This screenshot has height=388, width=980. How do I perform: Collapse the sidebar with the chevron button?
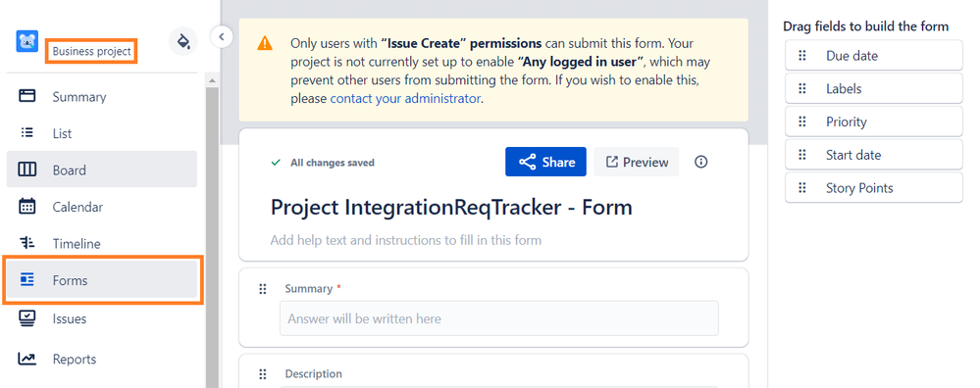point(222,37)
